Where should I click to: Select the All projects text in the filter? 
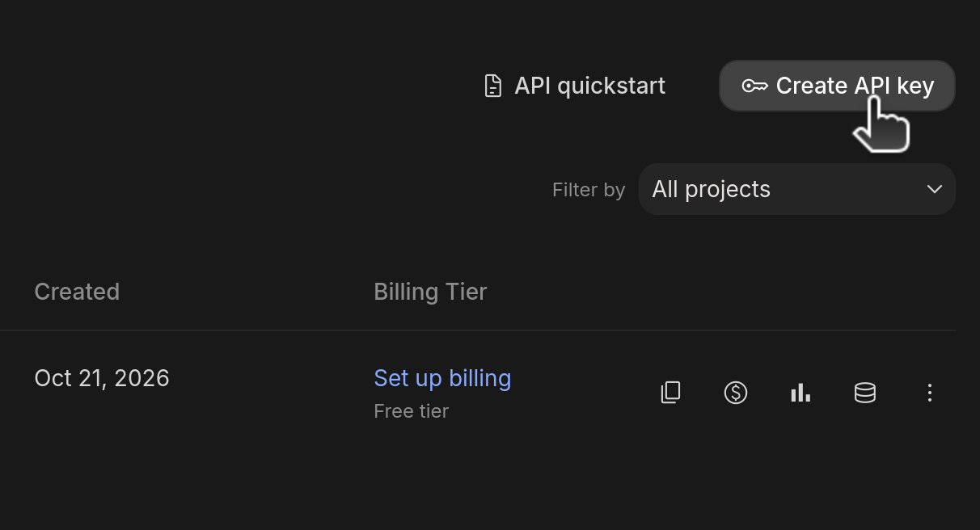tap(711, 189)
